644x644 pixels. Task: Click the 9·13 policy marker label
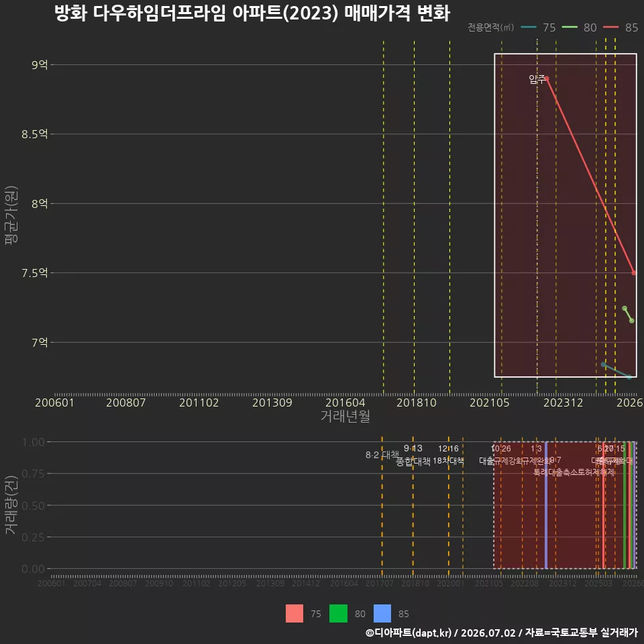point(413,449)
